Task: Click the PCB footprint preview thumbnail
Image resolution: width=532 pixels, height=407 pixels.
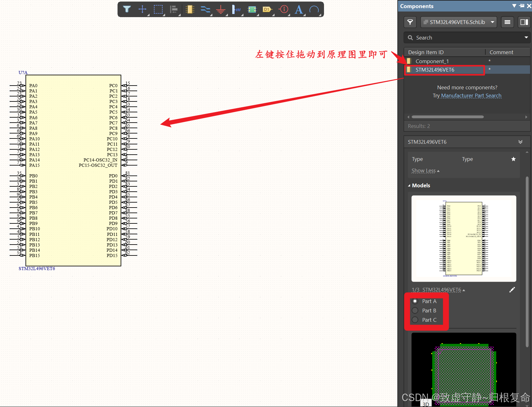Action: (464, 370)
